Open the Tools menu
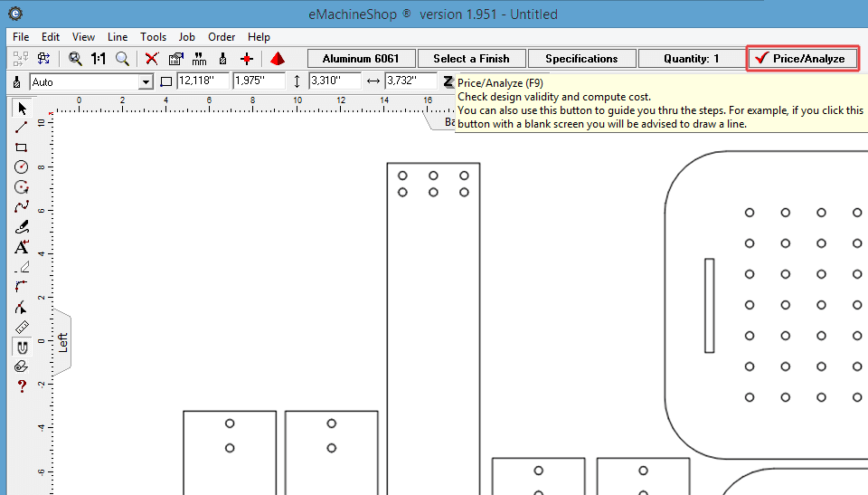Image resolution: width=868 pixels, height=495 pixels. tap(153, 37)
